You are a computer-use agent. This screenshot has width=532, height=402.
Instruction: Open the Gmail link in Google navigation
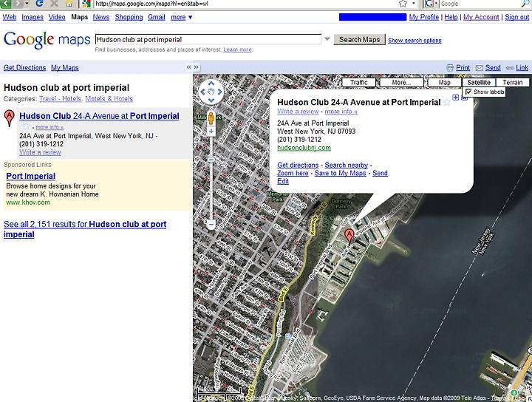(x=157, y=17)
